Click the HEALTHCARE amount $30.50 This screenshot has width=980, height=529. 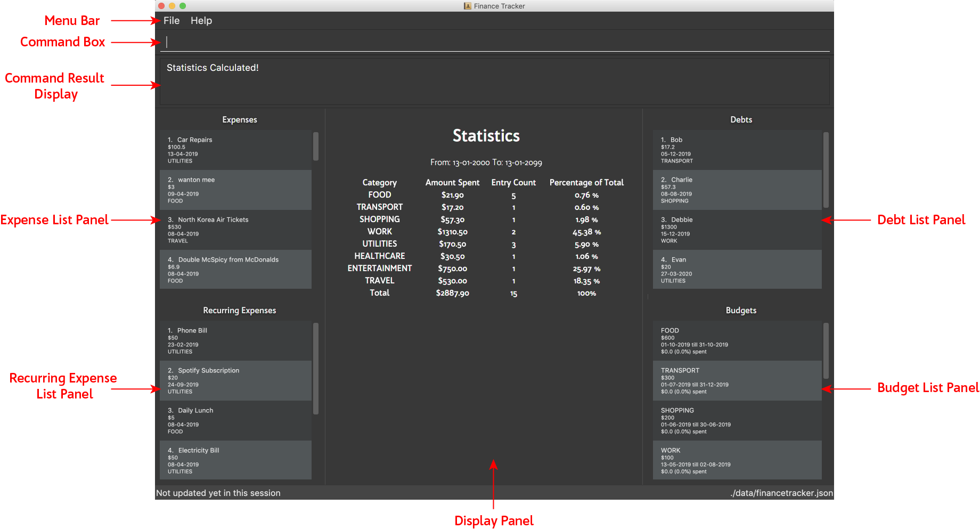coord(453,256)
